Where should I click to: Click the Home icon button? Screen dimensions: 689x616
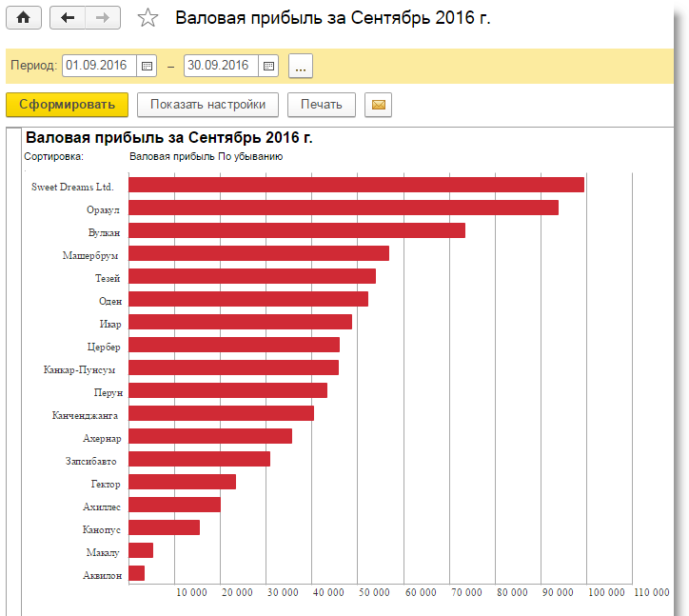pos(24,18)
